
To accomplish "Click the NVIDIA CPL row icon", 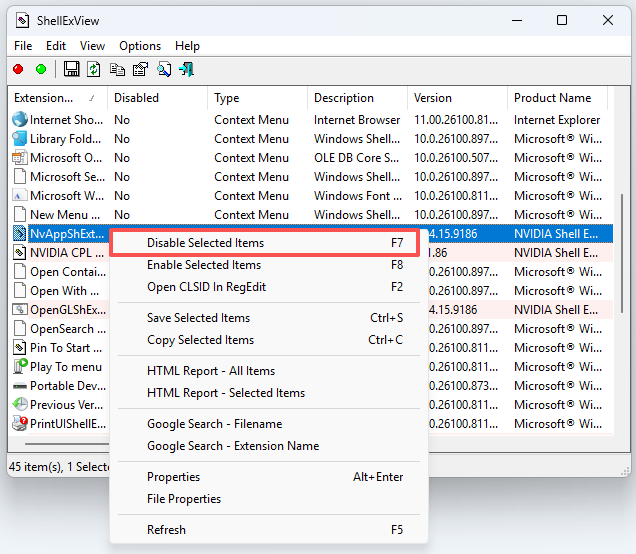I will click(19, 253).
